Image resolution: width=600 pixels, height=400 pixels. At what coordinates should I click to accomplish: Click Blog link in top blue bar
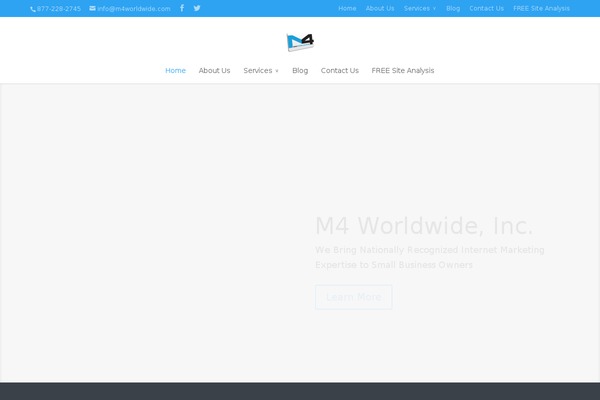point(453,8)
